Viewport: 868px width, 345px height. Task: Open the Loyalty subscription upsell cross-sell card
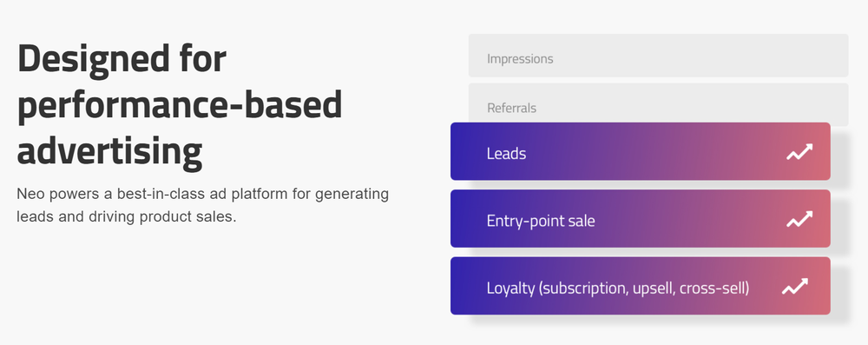click(641, 286)
